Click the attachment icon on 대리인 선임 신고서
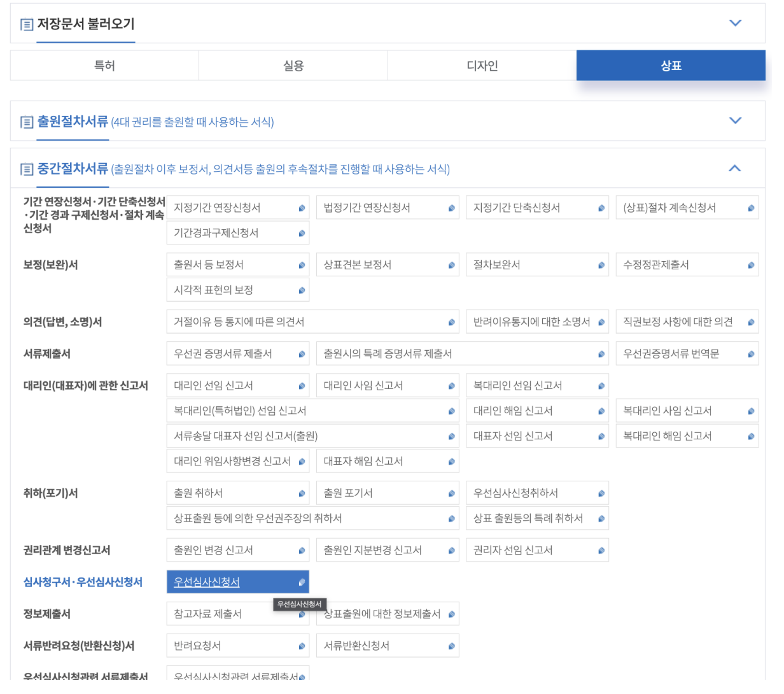The image size is (784, 694). point(300,385)
